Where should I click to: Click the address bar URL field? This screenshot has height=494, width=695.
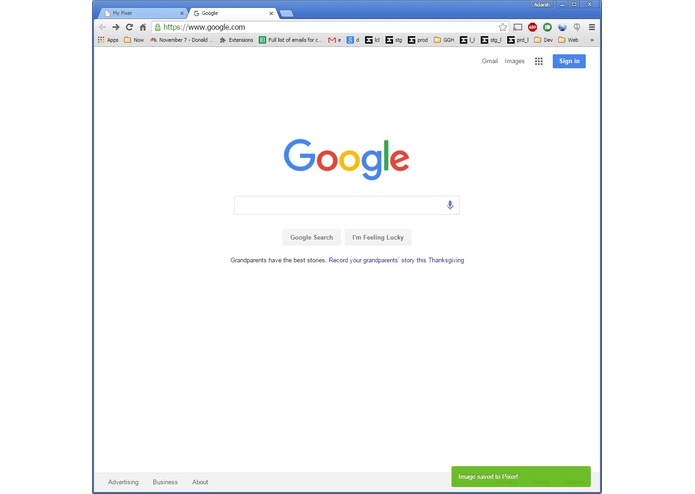click(328, 27)
